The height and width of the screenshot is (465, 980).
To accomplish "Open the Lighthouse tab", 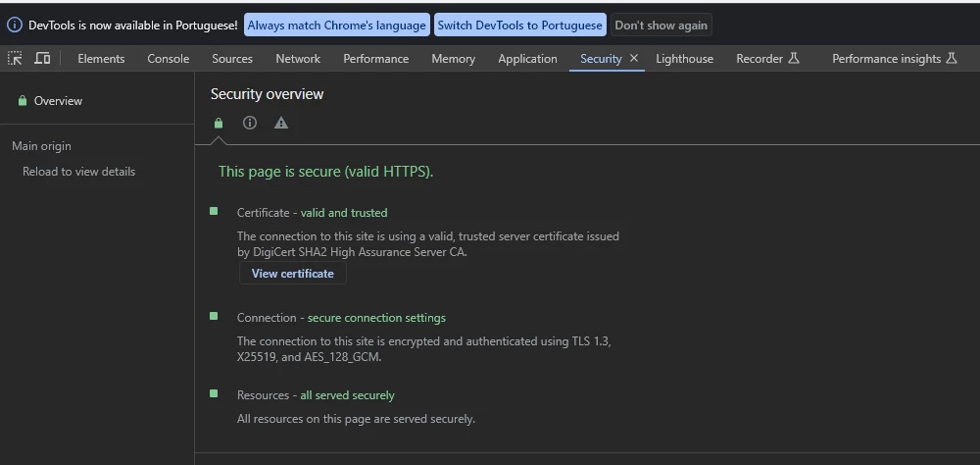I will pyautogui.click(x=684, y=59).
